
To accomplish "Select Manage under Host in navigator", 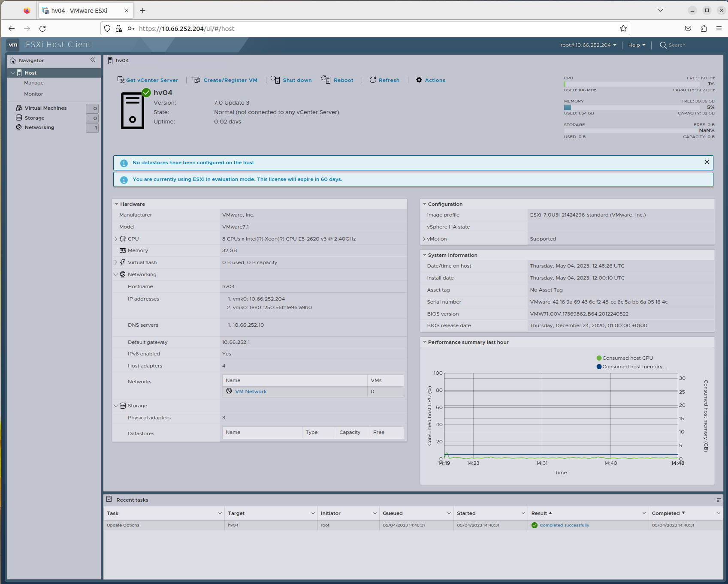I will tap(34, 83).
